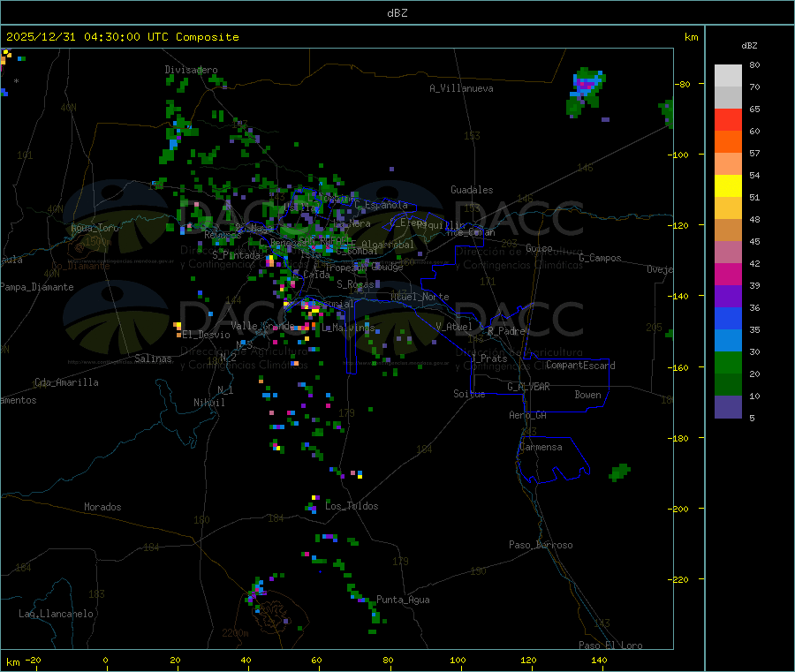795x672 pixels.
Task: Click the Salinas map label
Action: (x=153, y=359)
